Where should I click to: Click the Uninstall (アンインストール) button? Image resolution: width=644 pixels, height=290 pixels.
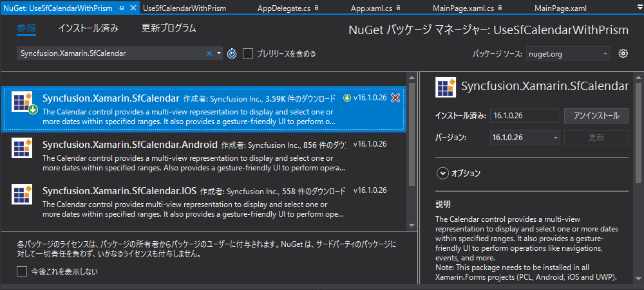(x=596, y=116)
